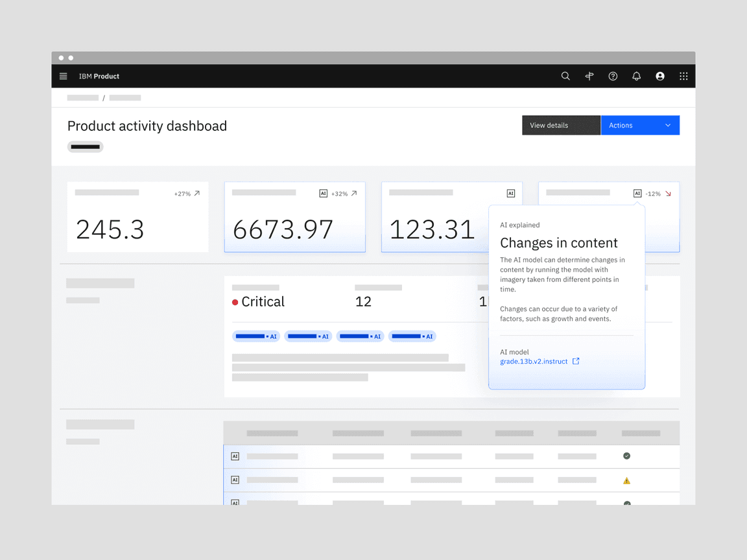
Task: Open search from the header magnifier icon
Action: (565, 76)
